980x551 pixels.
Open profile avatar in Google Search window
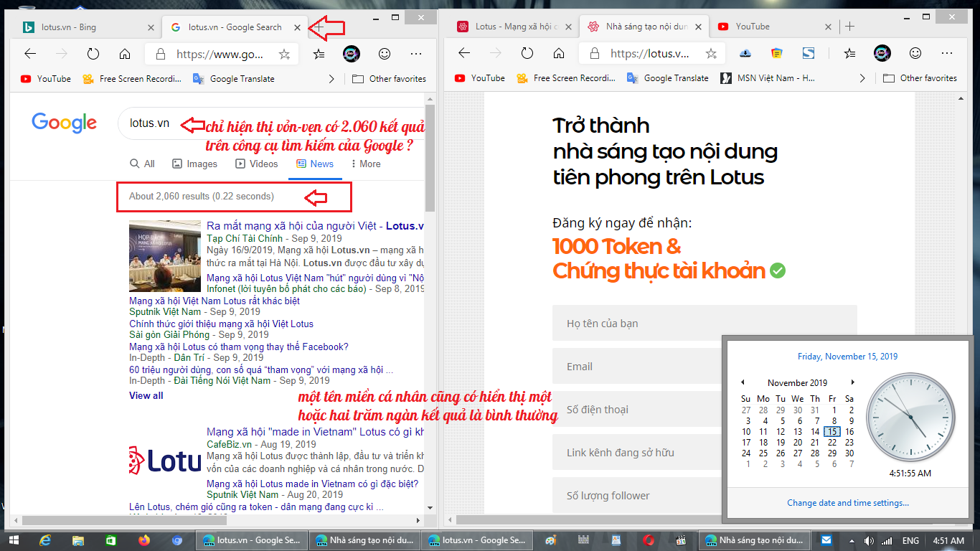click(x=351, y=53)
